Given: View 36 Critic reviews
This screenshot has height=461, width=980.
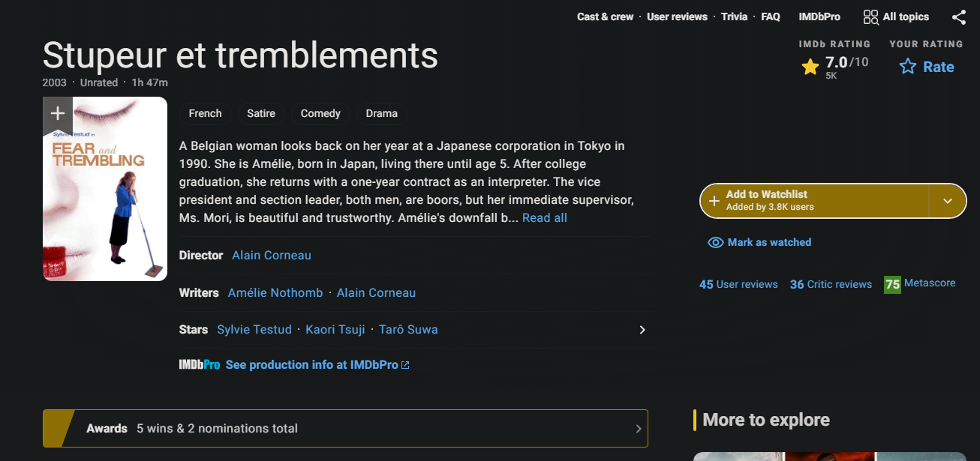Looking at the screenshot, I should [x=831, y=285].
